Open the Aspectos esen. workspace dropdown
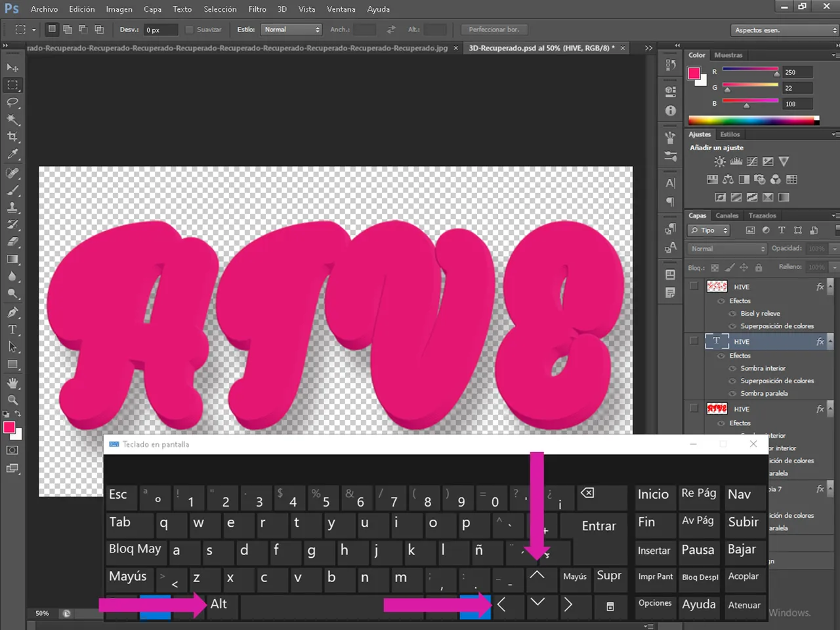Image resolution: width=840 pixels, height=630 pixels. (x=785, y=30)
